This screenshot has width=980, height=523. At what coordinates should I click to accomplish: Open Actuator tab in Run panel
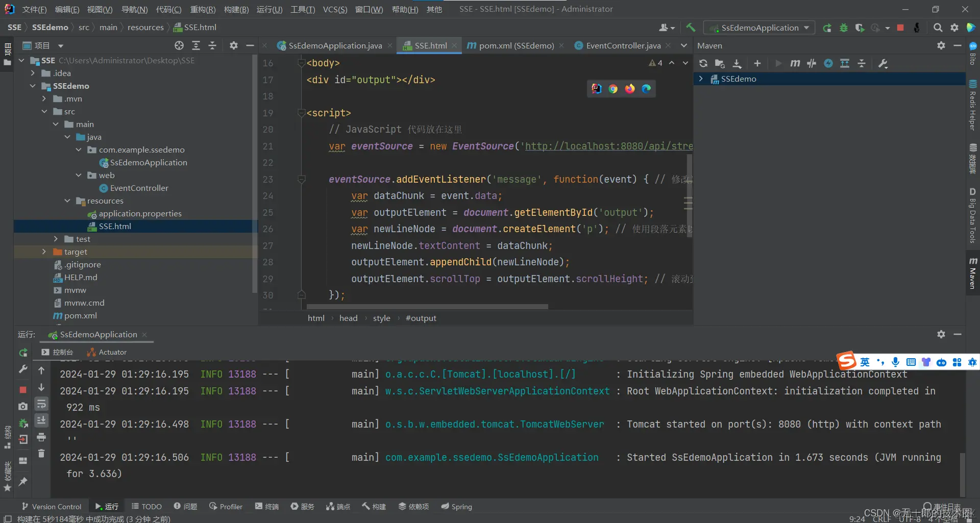pyautogui.click(x=107, y=352)
